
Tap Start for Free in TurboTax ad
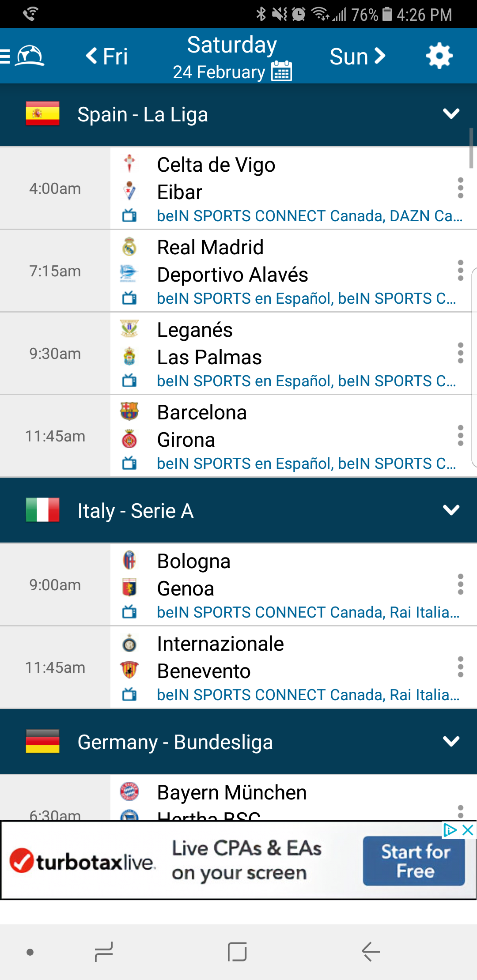(414, 861)
